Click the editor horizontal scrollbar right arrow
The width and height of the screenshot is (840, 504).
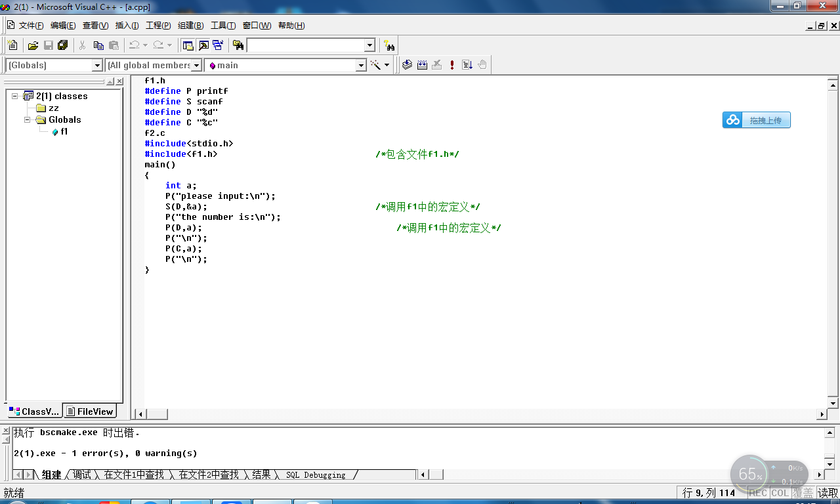(x=822, y=414)
